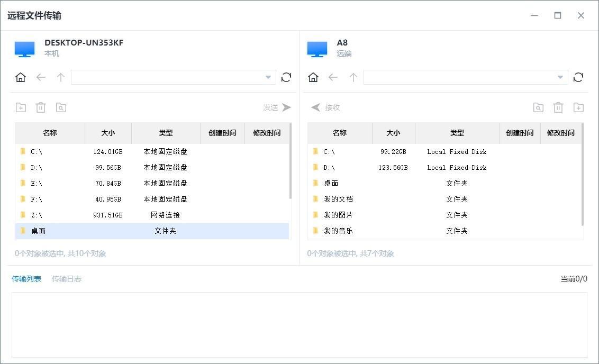Select the 传输列表 tab
Screen dimensions: 599x364
tap(26, 278)
